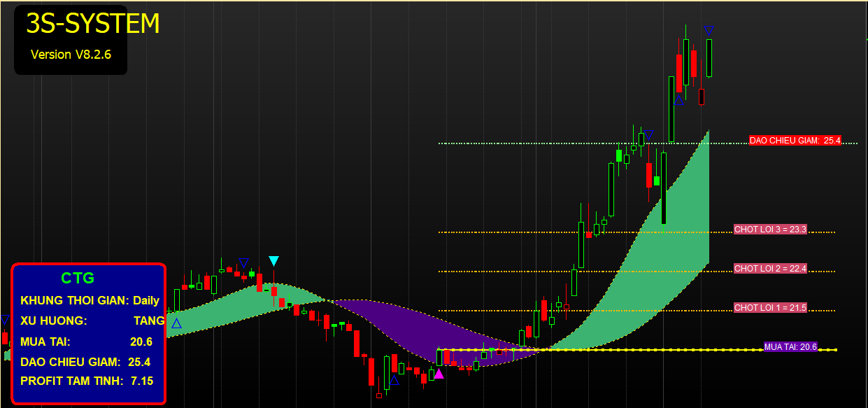Click the blue up-triangle beside the info panel

coord(176,323)
